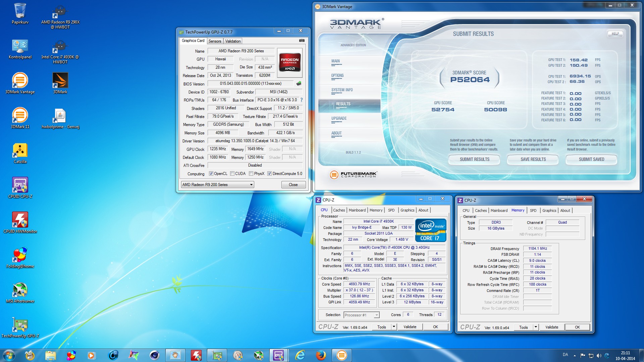Launch TechPowerUp GPU-Z desktop shortcut
This screenshot has height=362, width=644.
[20, 327]
